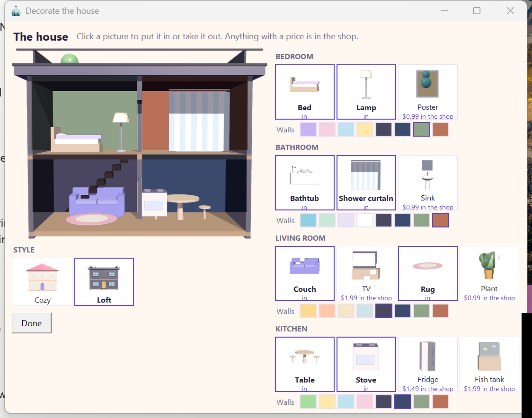Set bedroom walls to light pink

coord(327,130)
